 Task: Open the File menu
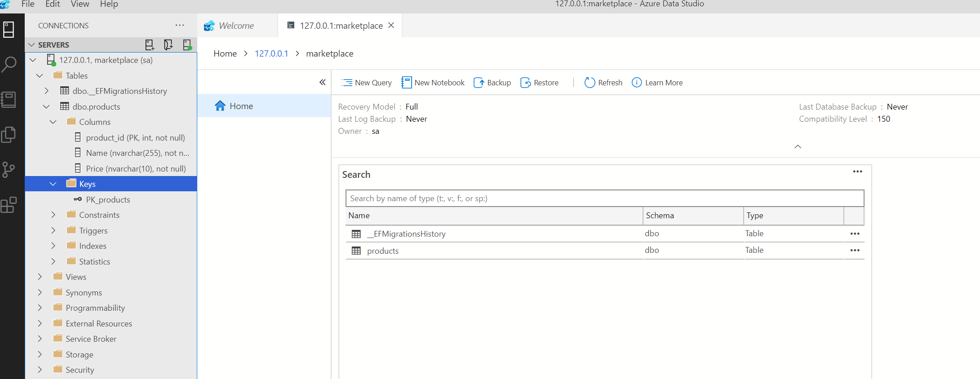[x=28, y=4]
